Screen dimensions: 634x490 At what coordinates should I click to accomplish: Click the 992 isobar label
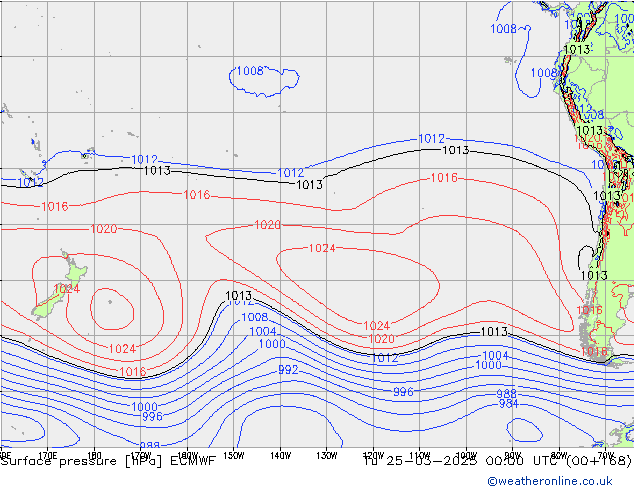tap(288, 370)
